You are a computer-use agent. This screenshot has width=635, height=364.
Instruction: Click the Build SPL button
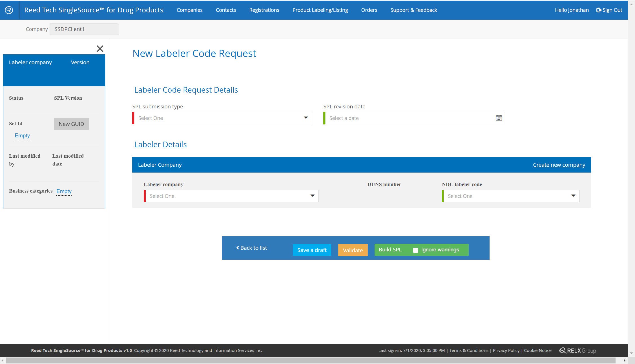(x=390, y=250)
